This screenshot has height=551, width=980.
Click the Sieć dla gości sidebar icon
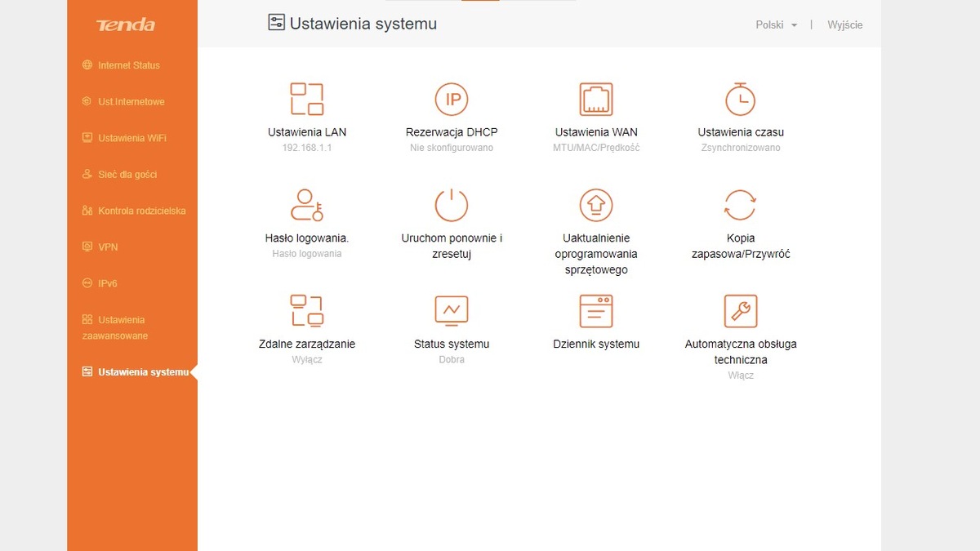(87, 174)
